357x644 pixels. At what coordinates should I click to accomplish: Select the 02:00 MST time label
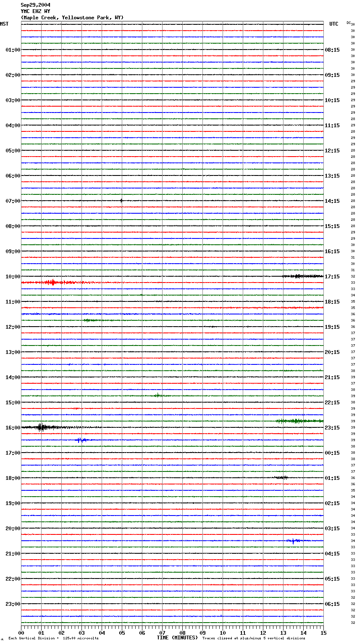[x=13, y=75]
